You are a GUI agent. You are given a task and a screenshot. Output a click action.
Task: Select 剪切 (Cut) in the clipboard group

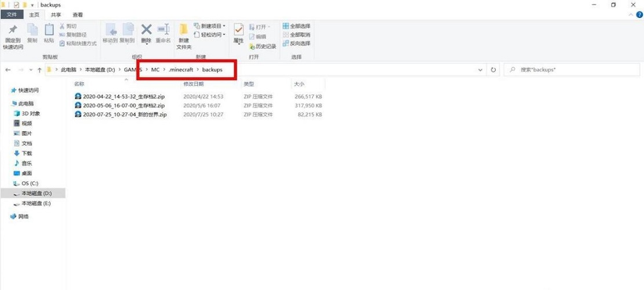[68, 26]
